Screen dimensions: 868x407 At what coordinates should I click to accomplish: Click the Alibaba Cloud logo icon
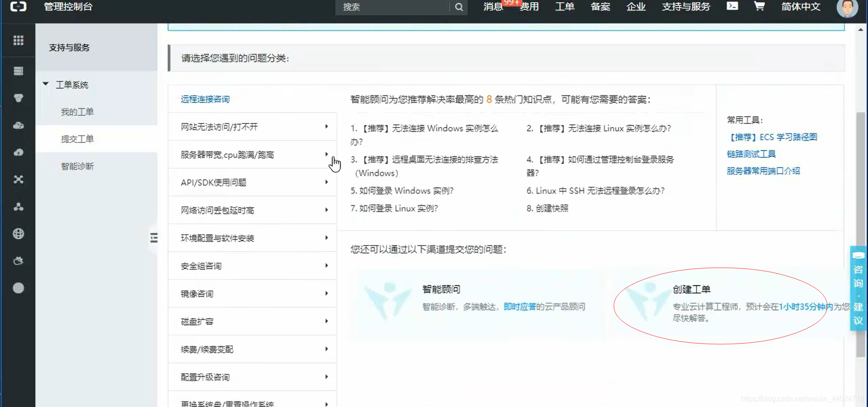(x=18, y=6)
